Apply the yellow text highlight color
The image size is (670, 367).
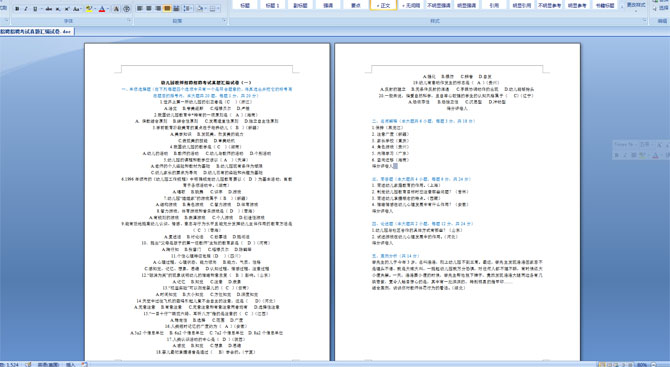tap(89, 9)
